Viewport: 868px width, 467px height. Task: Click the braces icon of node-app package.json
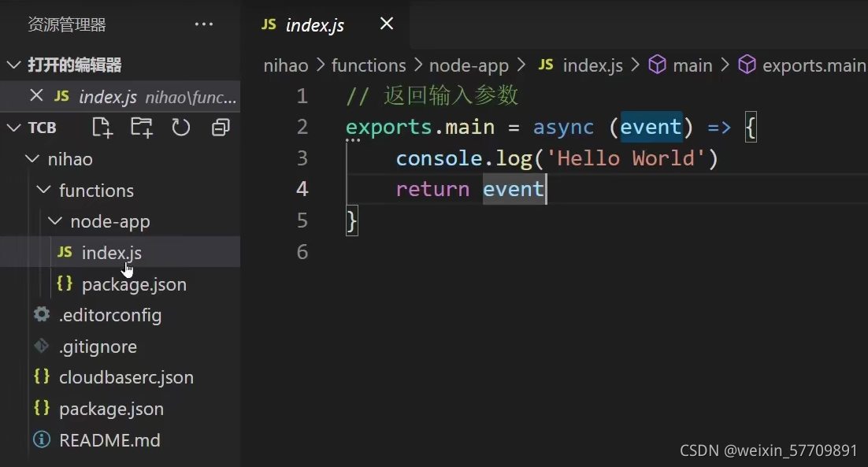[65, 284]
